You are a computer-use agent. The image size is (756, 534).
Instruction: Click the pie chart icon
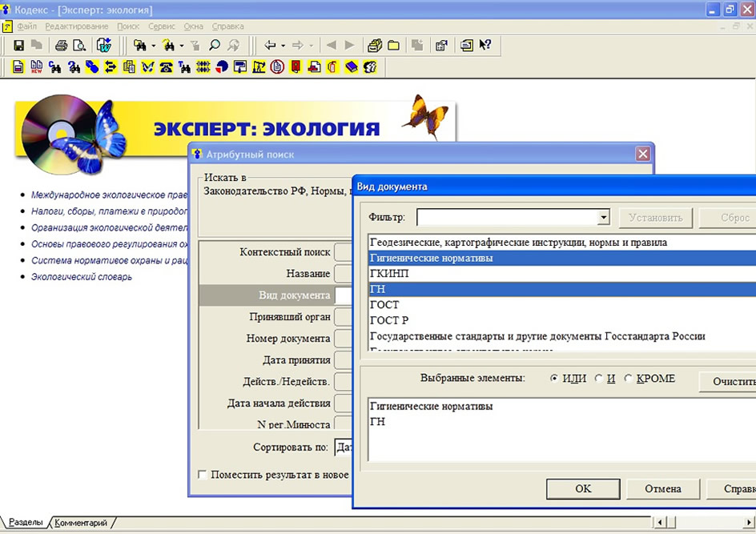pos(222,66)
